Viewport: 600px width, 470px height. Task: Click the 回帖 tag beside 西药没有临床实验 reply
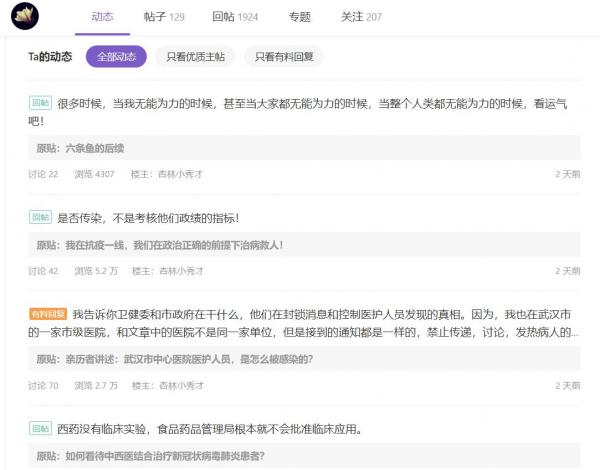click(x=40, y=428)
